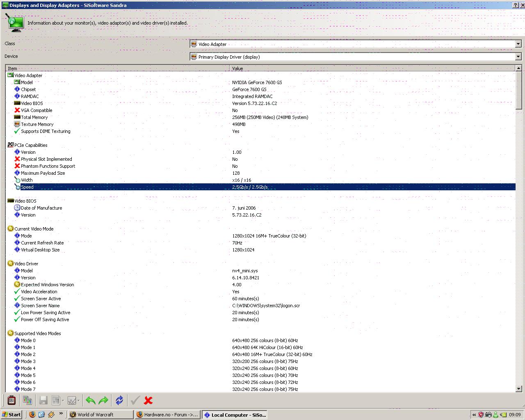Image resolution: width=525 pixels, height=420 pixels.
Task: Click the 6.14.10.8421 driver version value
Action: click(245, 277)
